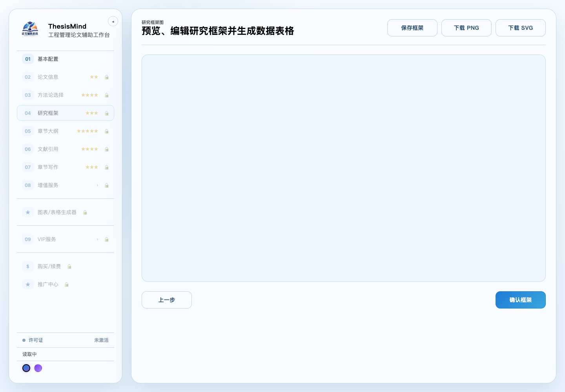Open step 05 章节大纲

click(x=66, y=131)
